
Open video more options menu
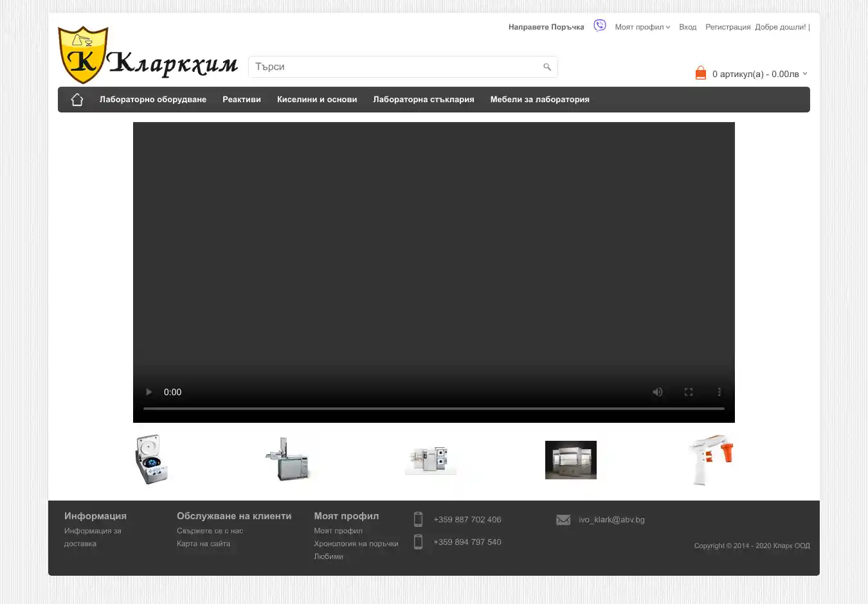coord(719,392)
